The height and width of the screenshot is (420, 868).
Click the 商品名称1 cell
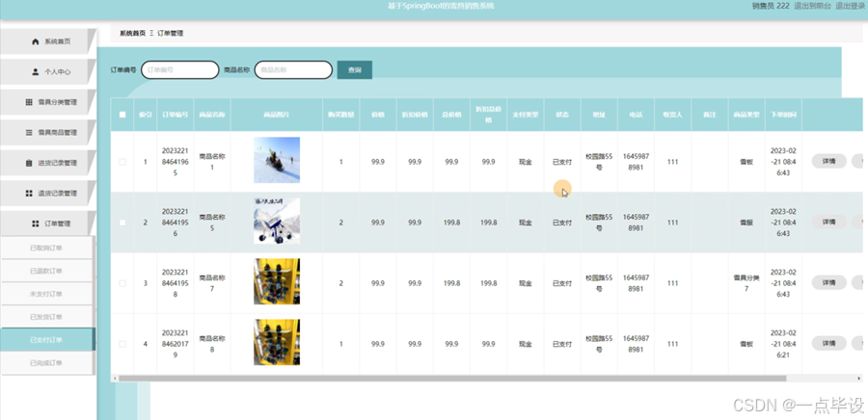[x=212, y=162]
